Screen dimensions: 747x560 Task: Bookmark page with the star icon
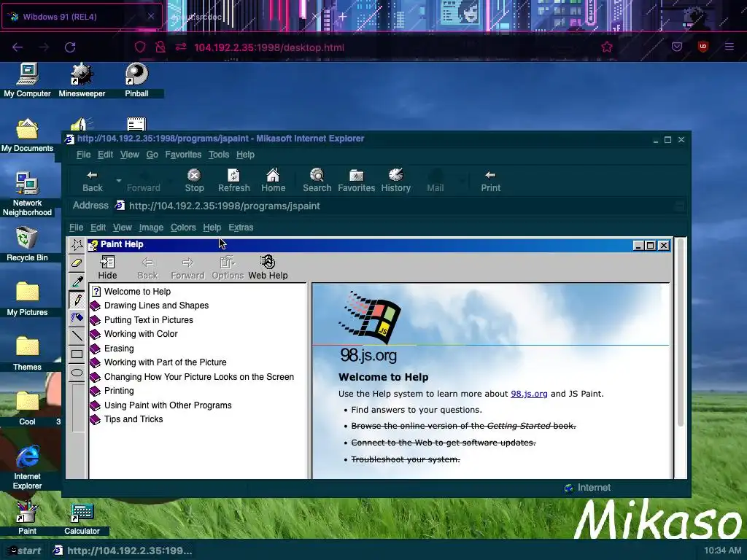tap(606, 47)
